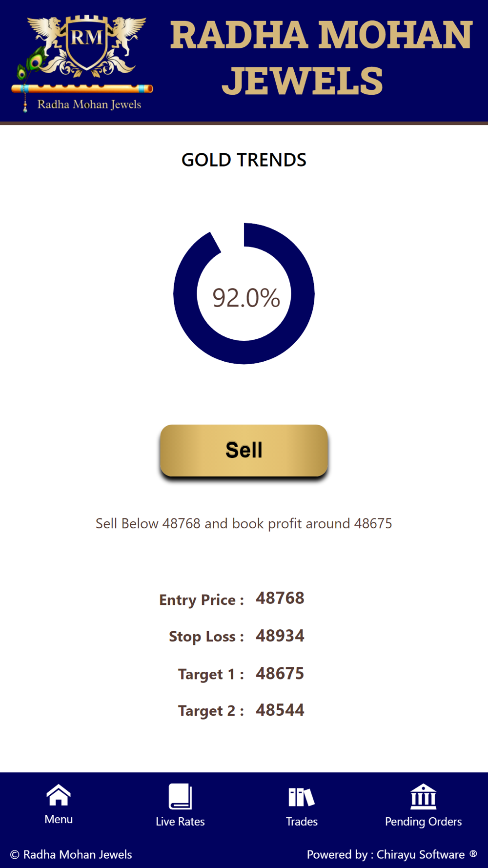Click the Sell Below 48768 advice text
The width and height of the screenshot is (488, 868).
tap(244, 523)
